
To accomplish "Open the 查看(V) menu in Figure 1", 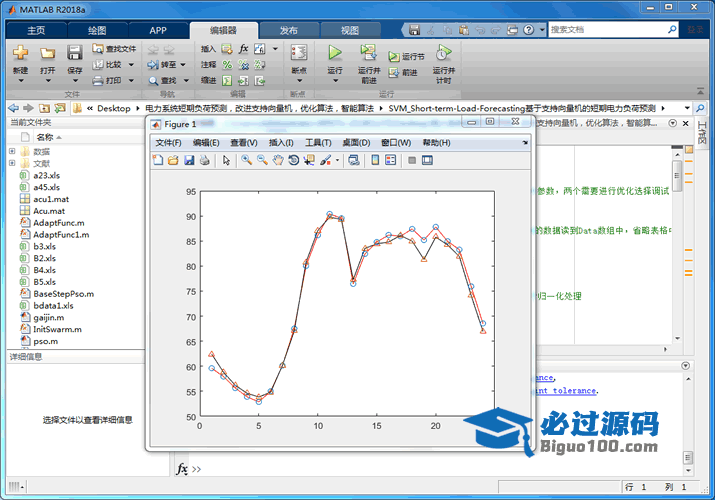I will 244,143.
